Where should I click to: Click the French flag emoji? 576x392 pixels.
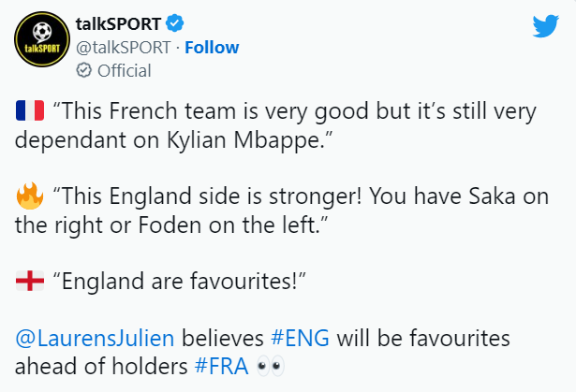(x=30, y=110)
